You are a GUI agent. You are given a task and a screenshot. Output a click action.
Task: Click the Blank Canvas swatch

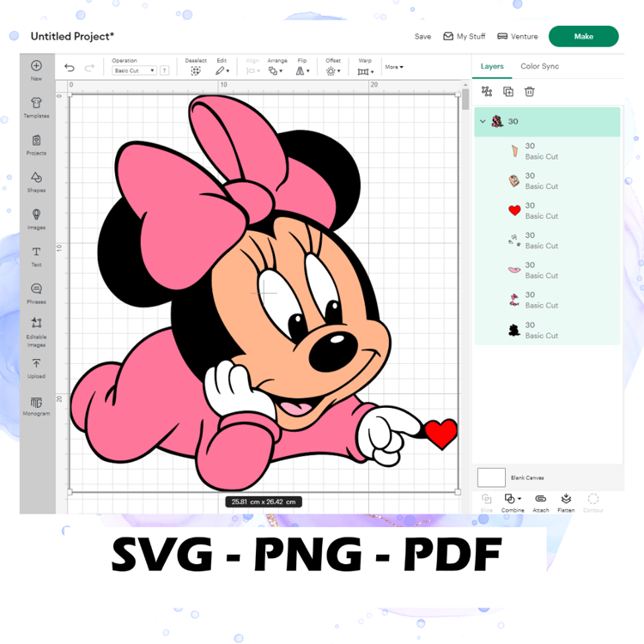point(491,477)
